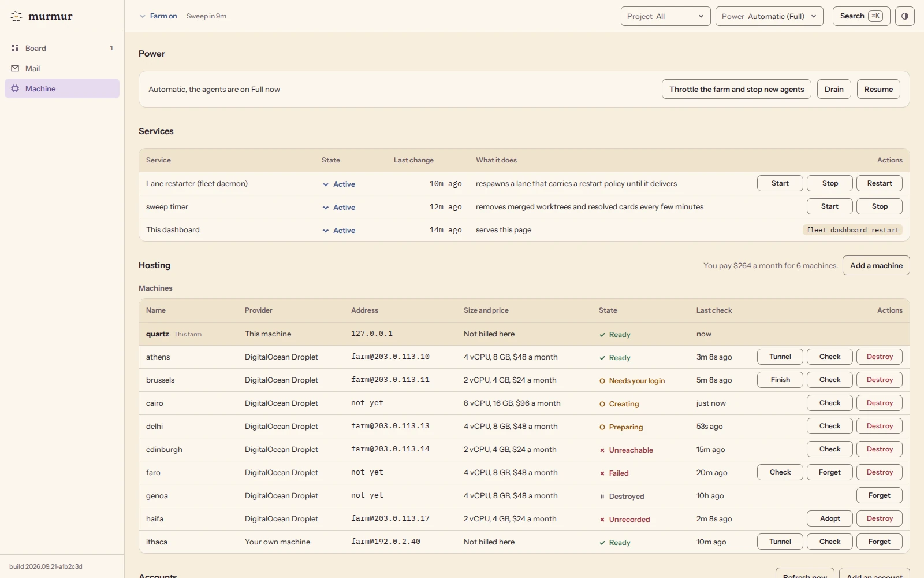Check the faro machine
The width and height of the screenshot is (924, 578).
(x=780, y=472)
